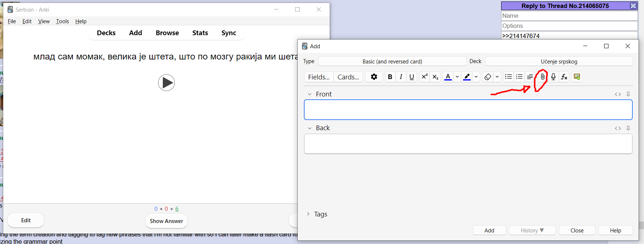
Task: Expand the Tags section
Action: click(x=308, y=214)
